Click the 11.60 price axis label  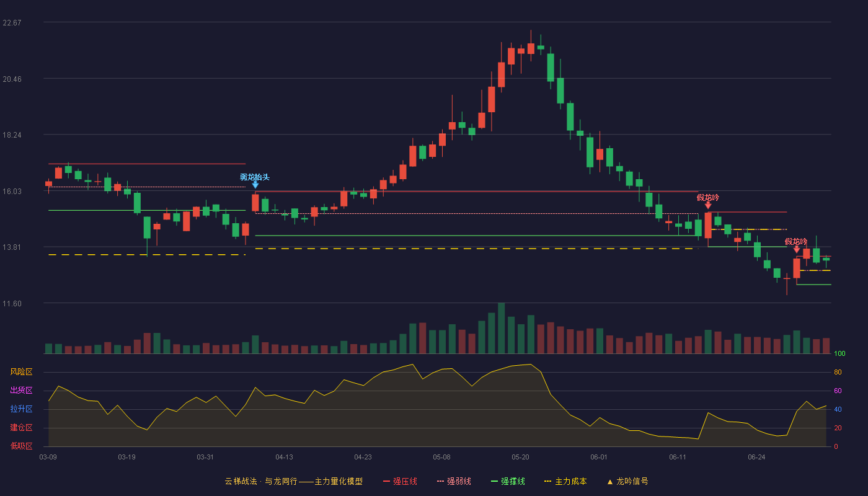[12, 303]
